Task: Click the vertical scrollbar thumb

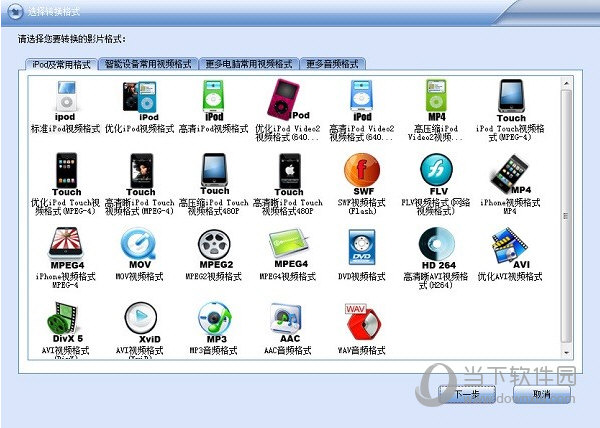Action: [x=566, y=216]
